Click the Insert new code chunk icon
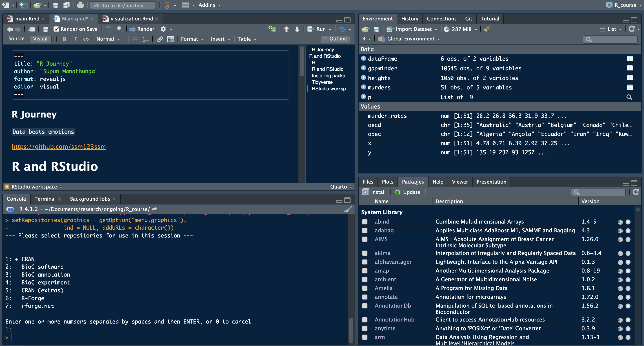The image size is (644, 346). 272,29
